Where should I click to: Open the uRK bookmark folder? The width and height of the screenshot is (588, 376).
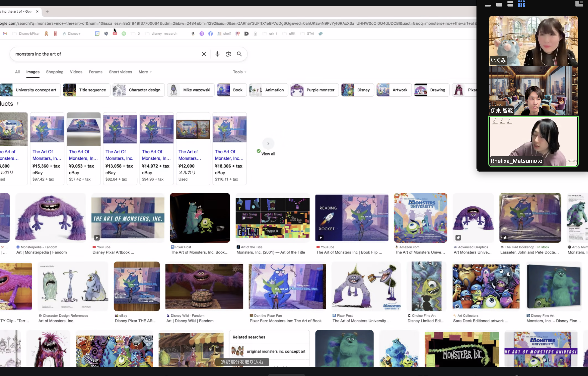click(x=289, y=34)
